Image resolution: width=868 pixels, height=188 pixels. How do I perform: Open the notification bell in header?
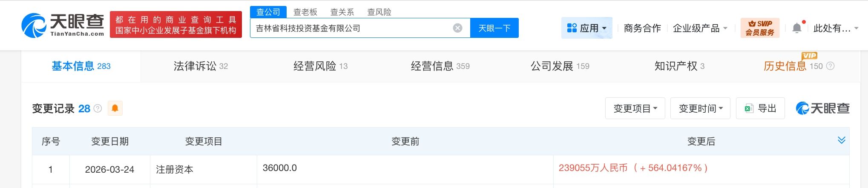pyautogui.click(x=797, y=28)
